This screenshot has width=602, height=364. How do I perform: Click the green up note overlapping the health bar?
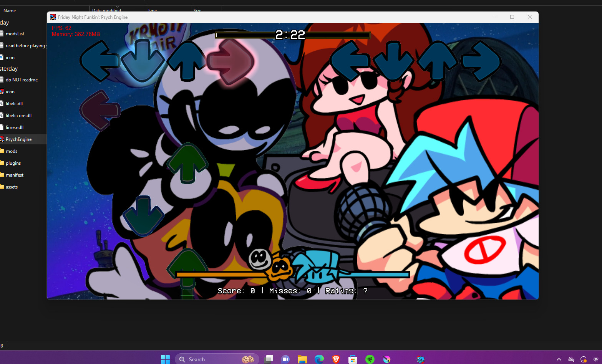coord(187,273)
